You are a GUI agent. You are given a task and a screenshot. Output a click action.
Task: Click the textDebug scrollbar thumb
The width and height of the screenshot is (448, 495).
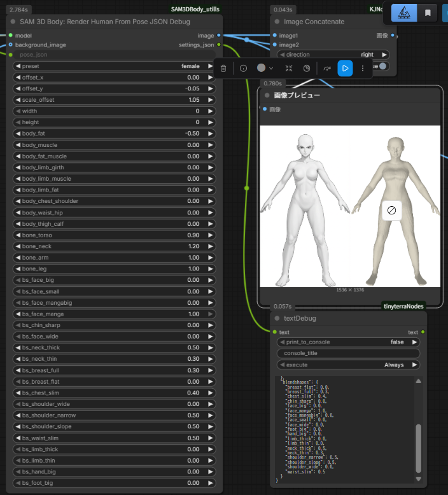click(418, 449)
